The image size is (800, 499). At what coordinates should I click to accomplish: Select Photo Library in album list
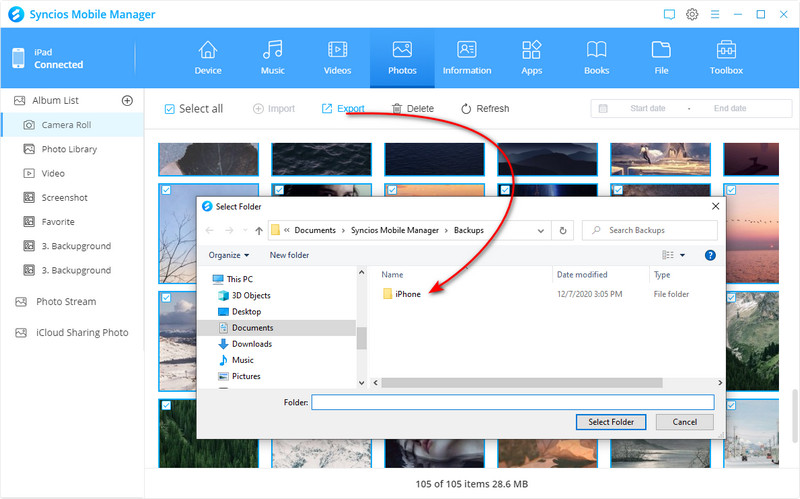(x=69, y=149)
